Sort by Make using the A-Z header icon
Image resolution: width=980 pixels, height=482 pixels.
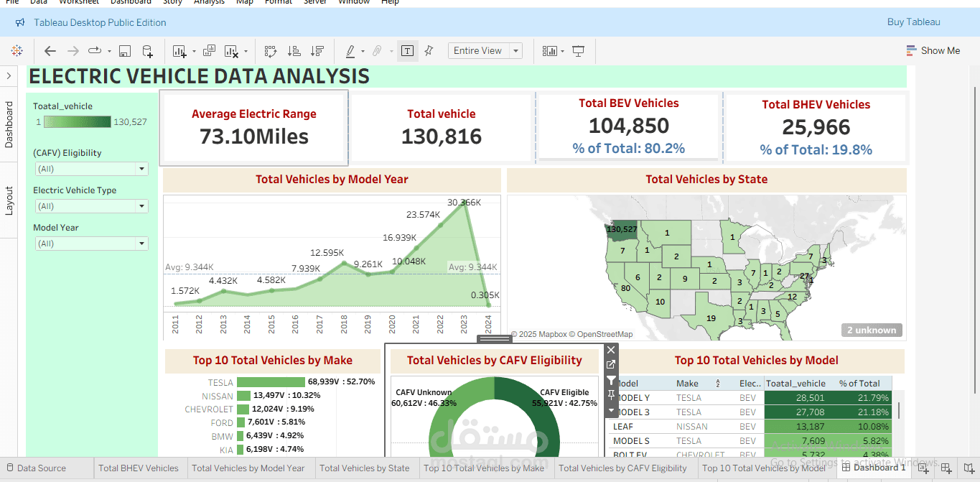click(x=717, y=384)
